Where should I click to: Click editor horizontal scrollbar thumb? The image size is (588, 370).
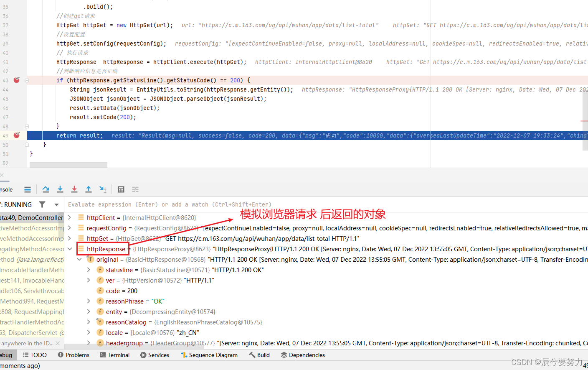[x=68, y=165]
